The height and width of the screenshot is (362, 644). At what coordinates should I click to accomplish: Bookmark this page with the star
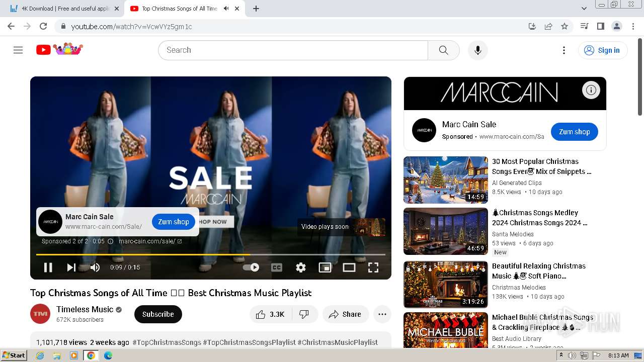[565, 26]
